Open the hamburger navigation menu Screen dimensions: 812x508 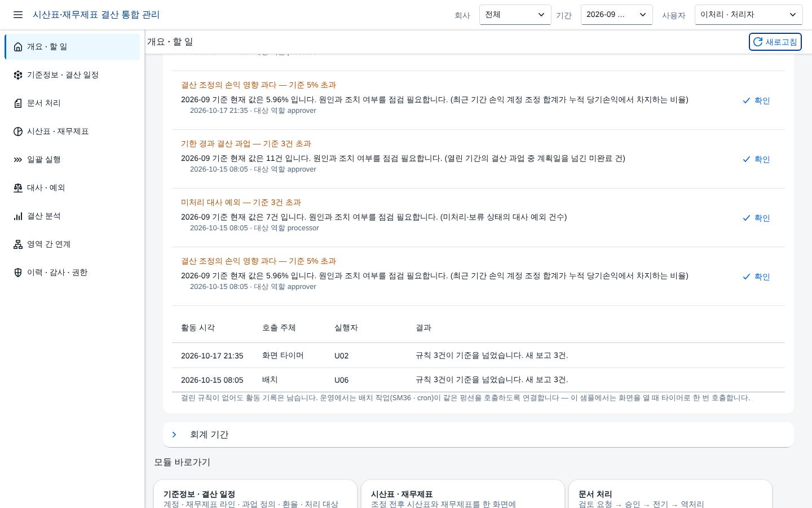[x=18, y=15]
